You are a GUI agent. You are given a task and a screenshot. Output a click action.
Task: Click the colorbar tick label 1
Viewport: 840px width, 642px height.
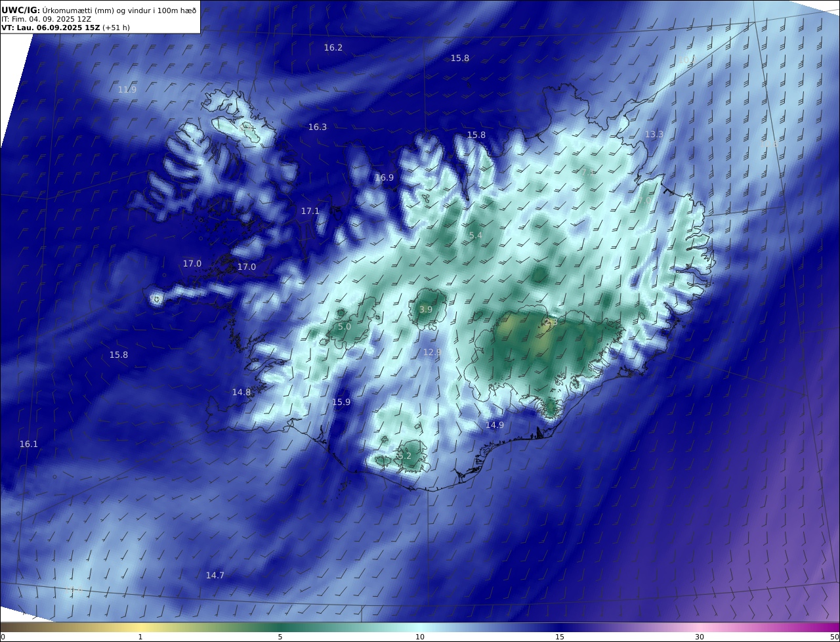pyautogui.click(x=140, y=637)
